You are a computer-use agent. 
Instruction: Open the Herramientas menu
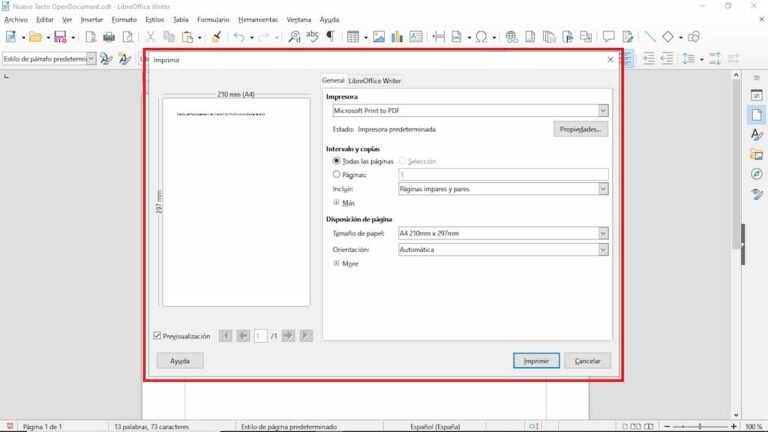point(258,20)
